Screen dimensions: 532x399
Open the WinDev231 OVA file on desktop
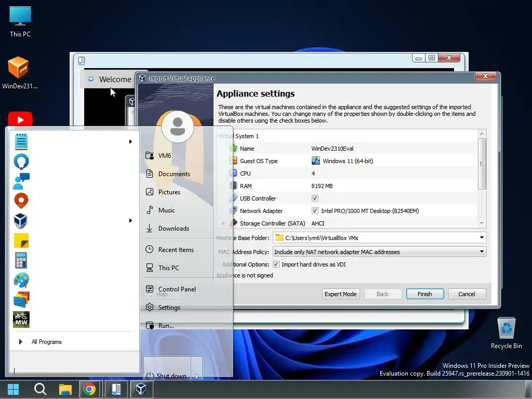coord(19,73)
